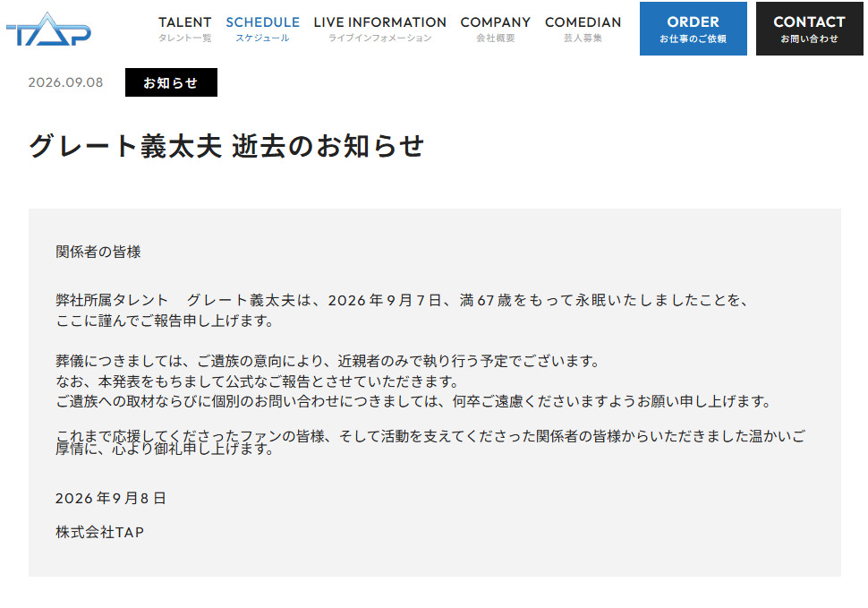This screenshot has height=608, width=868.
Task: Click the signature 株式会社TAP
Action: tap(99, 532)
